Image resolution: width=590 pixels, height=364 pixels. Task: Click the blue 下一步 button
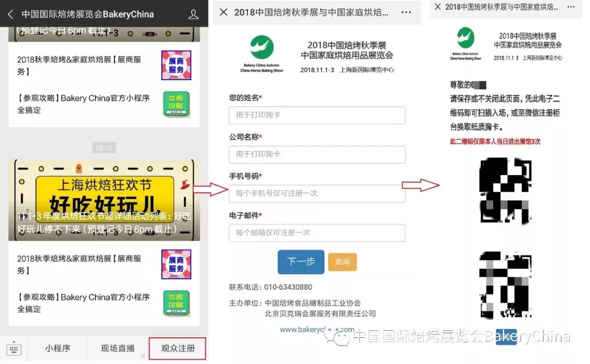[300, 262]
